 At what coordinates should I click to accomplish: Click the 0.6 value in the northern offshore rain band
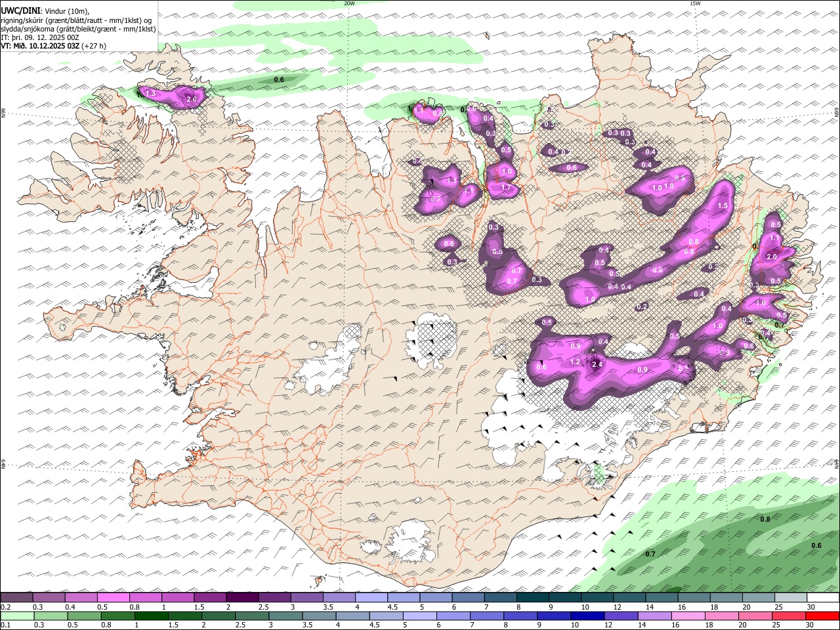(279, 80)
